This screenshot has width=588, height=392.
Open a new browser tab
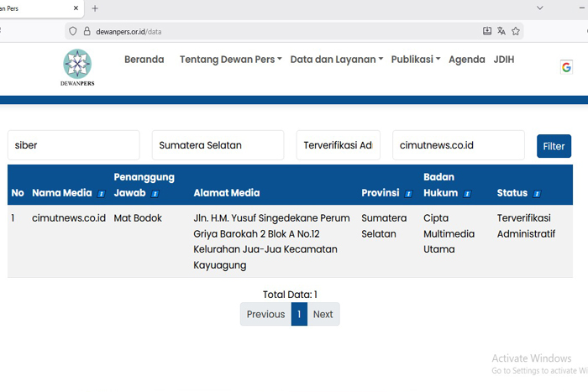click(x=95, y=8)
